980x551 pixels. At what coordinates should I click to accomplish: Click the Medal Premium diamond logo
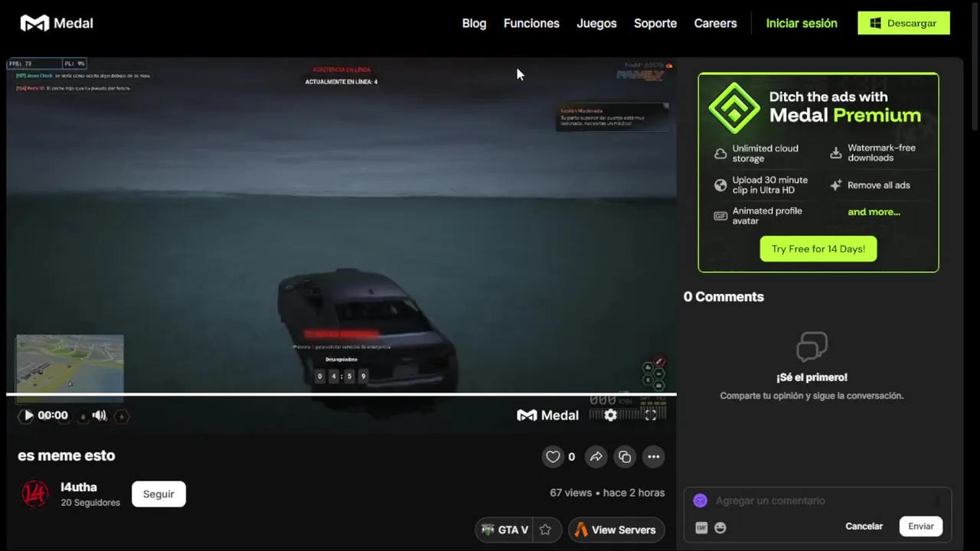point(733,107)
